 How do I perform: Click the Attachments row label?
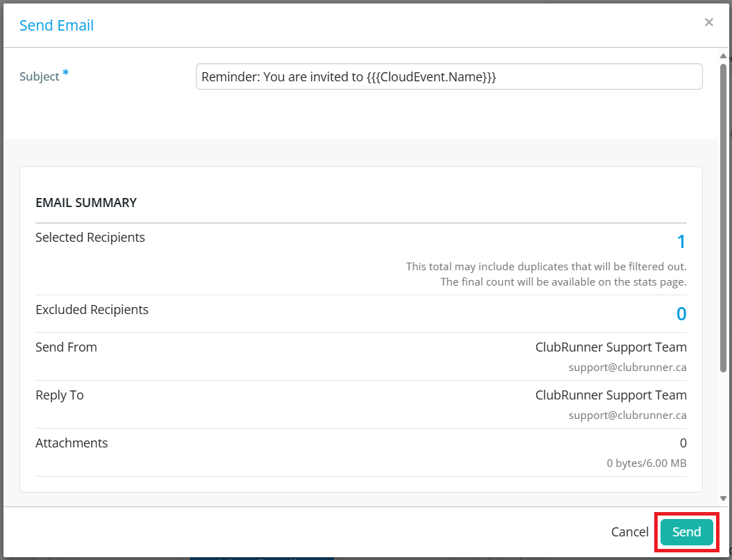[72, 443]
